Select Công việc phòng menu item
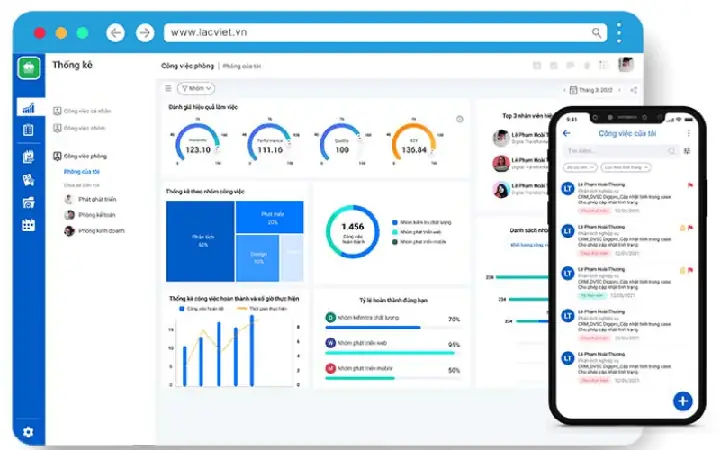 [x=80, y=156]
